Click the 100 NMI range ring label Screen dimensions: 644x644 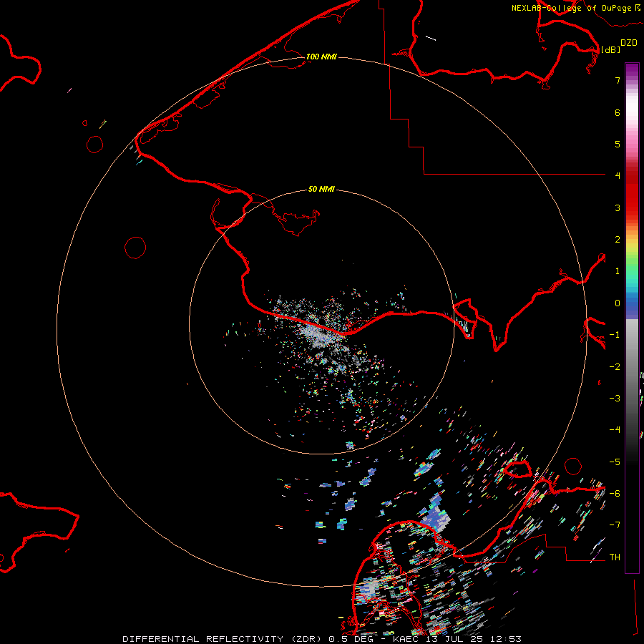(321, 57)
